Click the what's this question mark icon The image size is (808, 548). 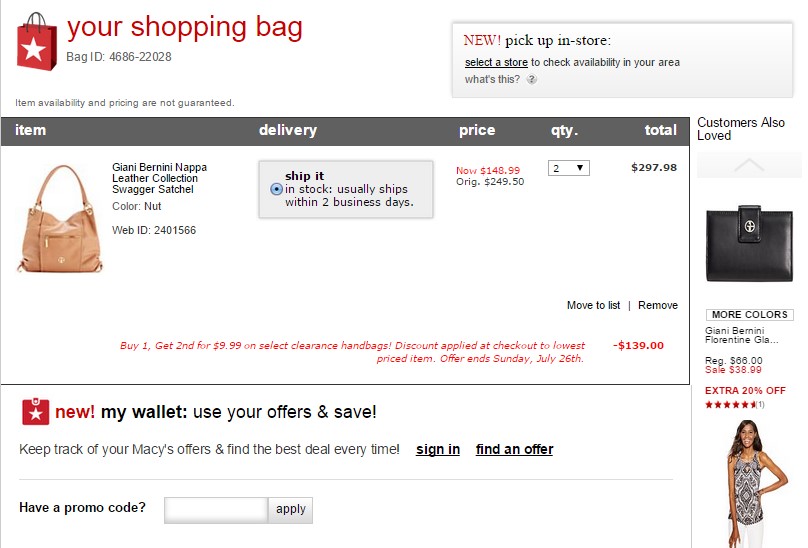532,80
